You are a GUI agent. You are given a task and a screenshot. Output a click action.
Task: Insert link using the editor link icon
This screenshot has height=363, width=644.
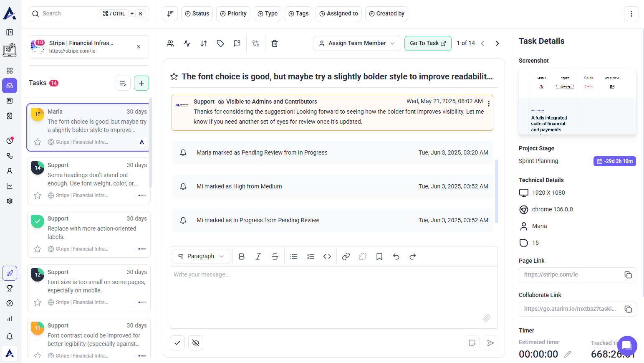[346, 256]
